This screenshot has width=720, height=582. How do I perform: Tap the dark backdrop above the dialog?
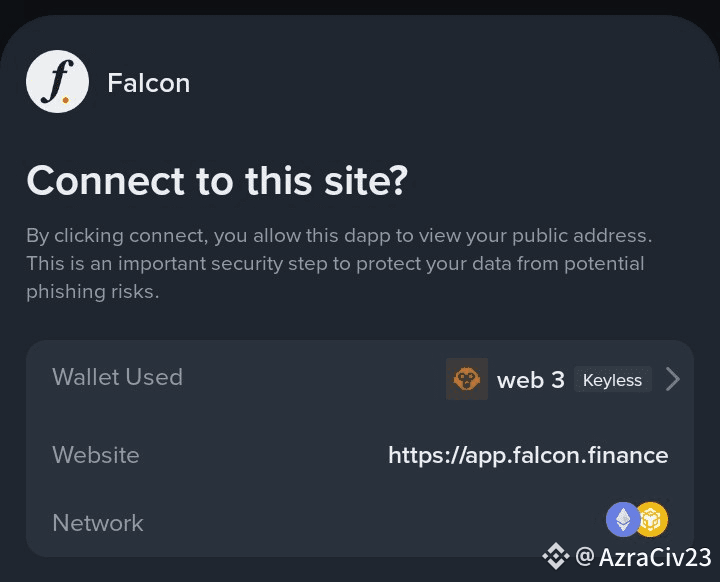(360, 6)
